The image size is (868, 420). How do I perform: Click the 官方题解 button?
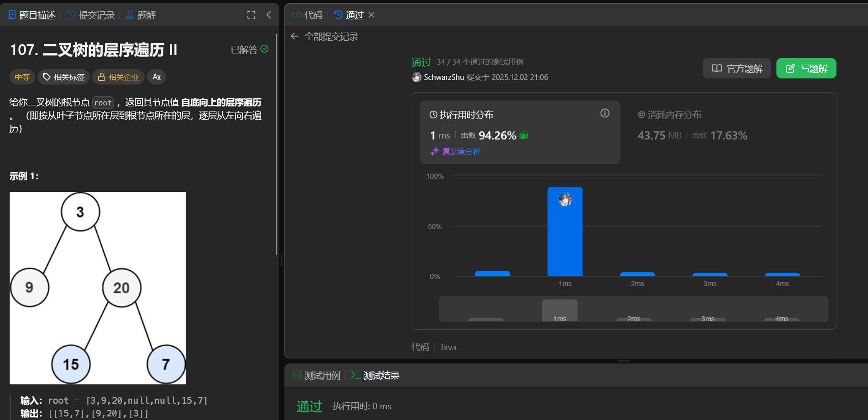click(x=736, y=68)
